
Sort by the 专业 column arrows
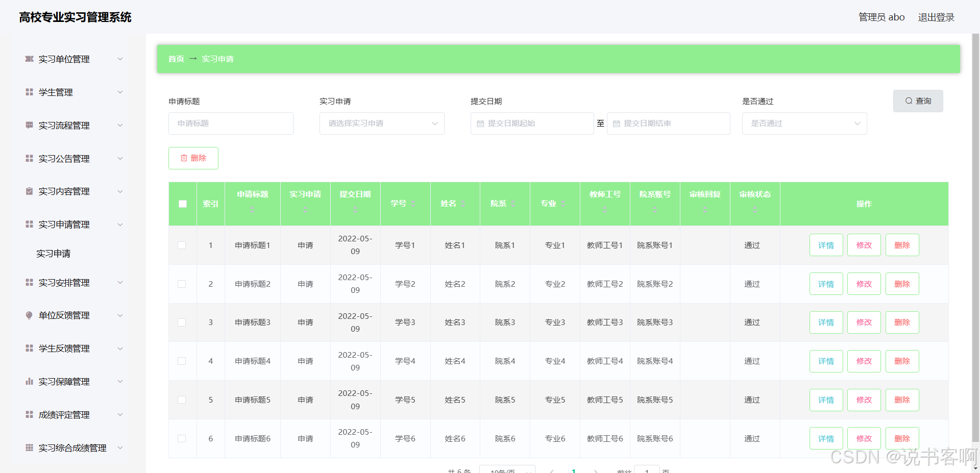coord(562,204)
